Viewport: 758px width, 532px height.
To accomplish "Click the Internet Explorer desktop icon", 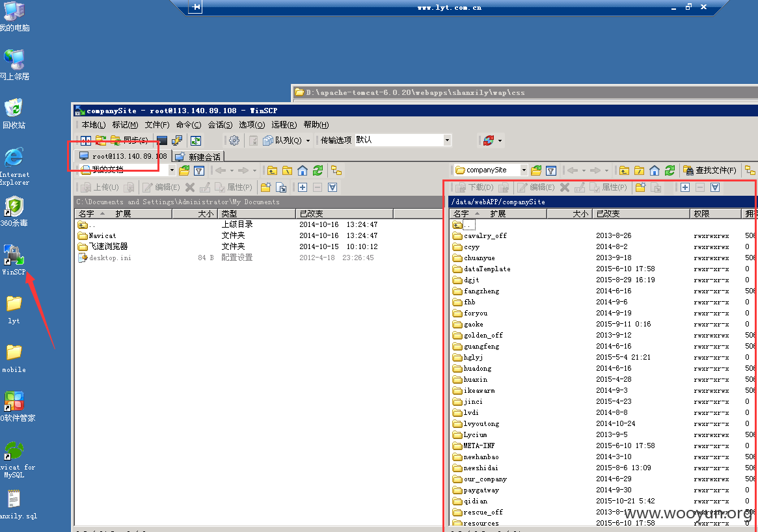I will 14,166.
